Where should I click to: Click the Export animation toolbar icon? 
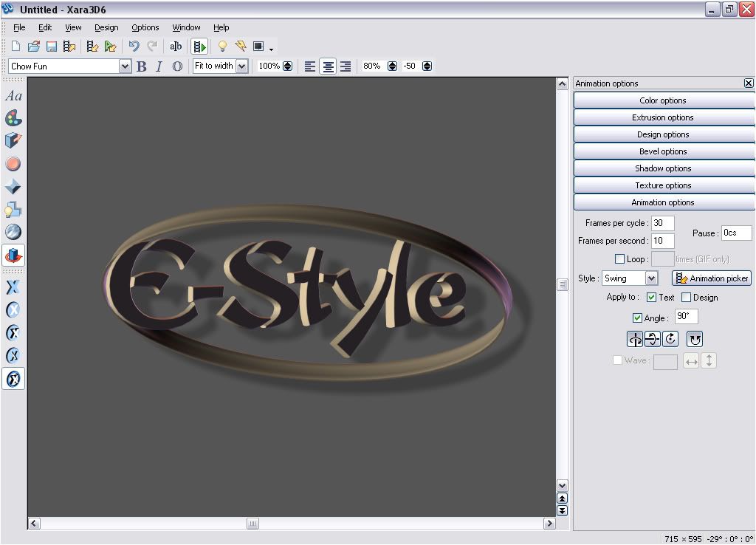click(69, 47)
